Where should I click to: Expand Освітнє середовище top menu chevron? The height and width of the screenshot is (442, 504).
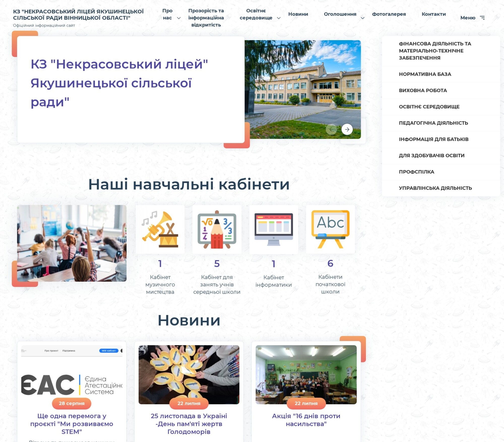[x=279, y=18]
